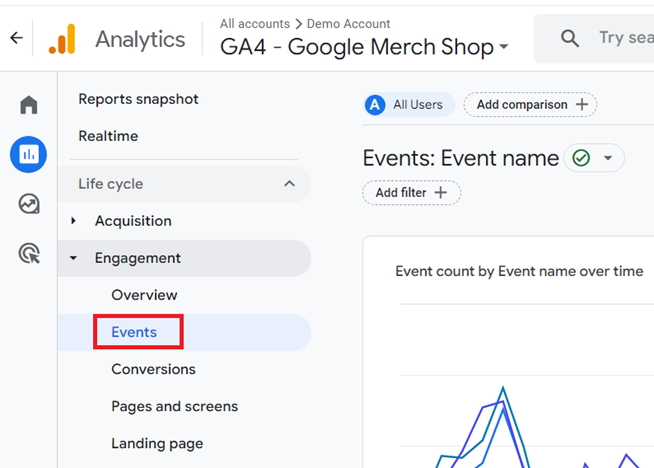
Task: Click the Add comparison button
Action: [530, 105]
